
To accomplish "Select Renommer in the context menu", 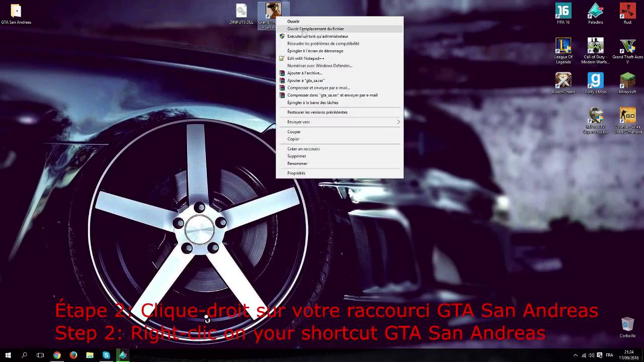I will pyautogui.click(x=340, y=163).
